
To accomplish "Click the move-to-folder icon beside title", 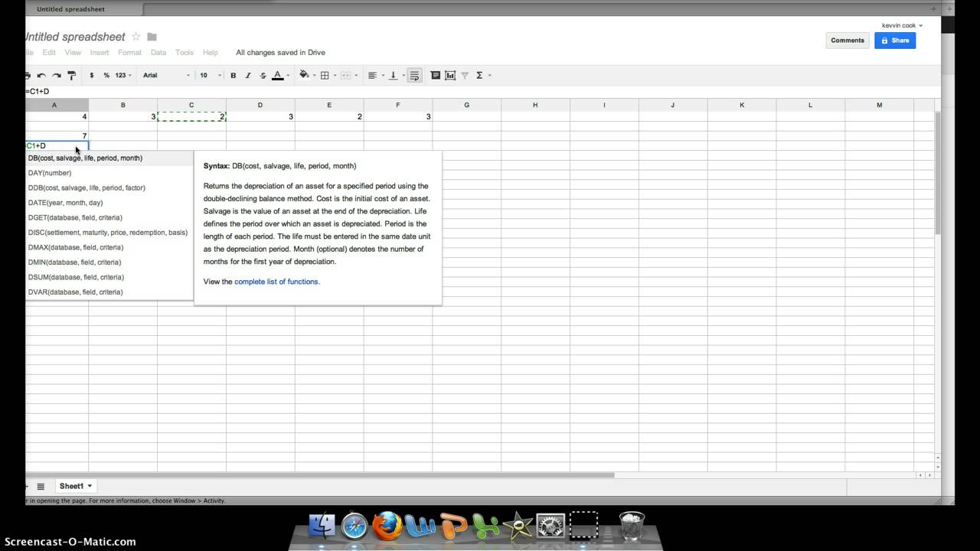I will coord(152,37).
